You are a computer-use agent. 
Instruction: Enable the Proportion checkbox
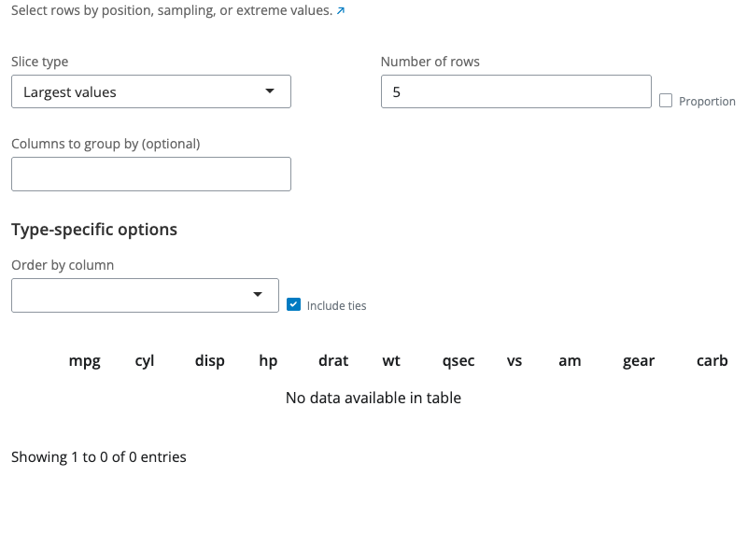[667, 100]
